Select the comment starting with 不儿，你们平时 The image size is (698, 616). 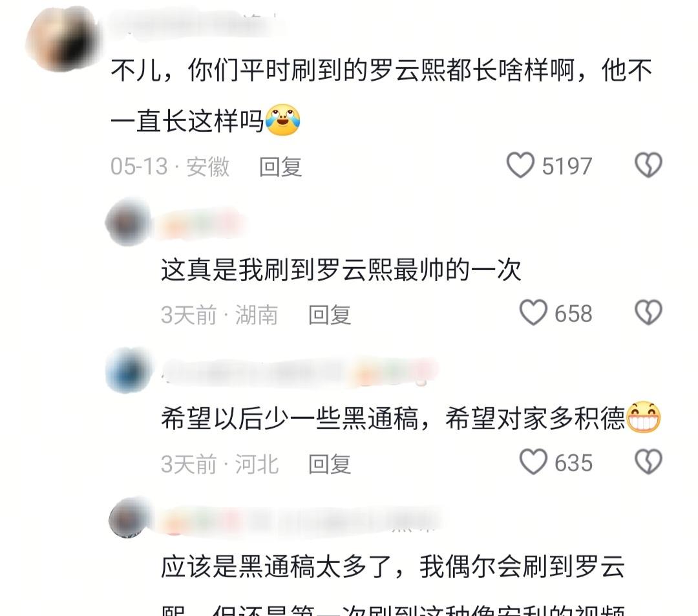381,95
